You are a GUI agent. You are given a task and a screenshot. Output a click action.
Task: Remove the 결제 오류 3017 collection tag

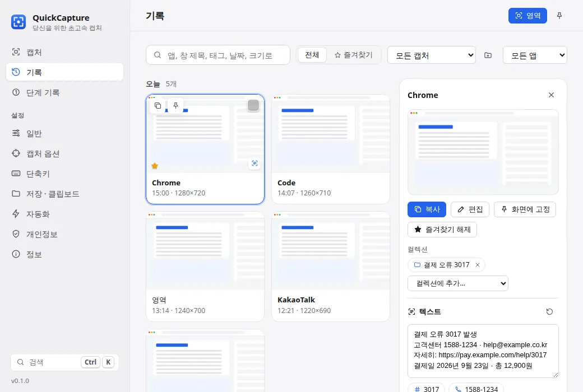tap(478, 265)
